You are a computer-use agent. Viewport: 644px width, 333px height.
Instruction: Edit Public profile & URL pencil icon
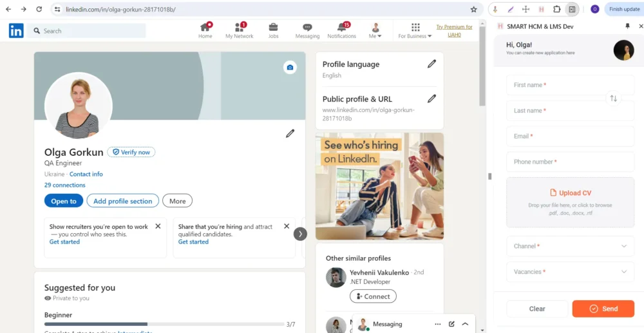point(431,99)
